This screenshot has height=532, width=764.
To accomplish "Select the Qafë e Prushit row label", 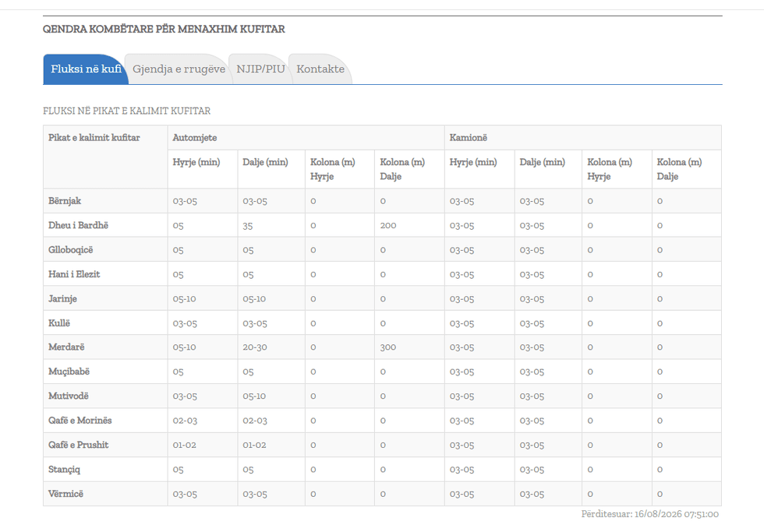I will point(78,445).
